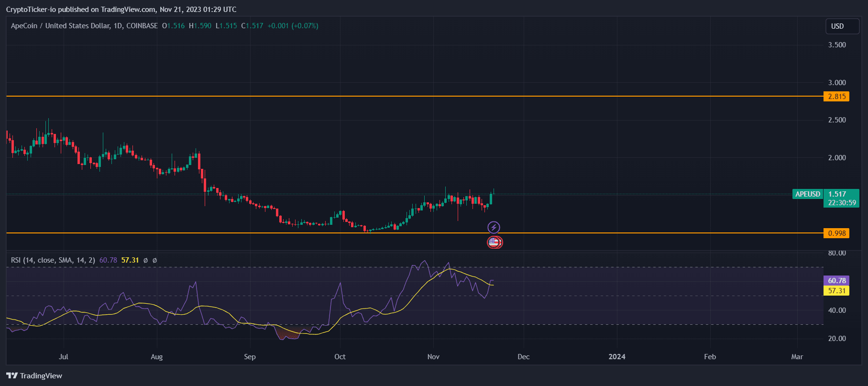This screenshot has height=386, width=868.
Task: Click the orange 0.998 price label
Action: 836,233
